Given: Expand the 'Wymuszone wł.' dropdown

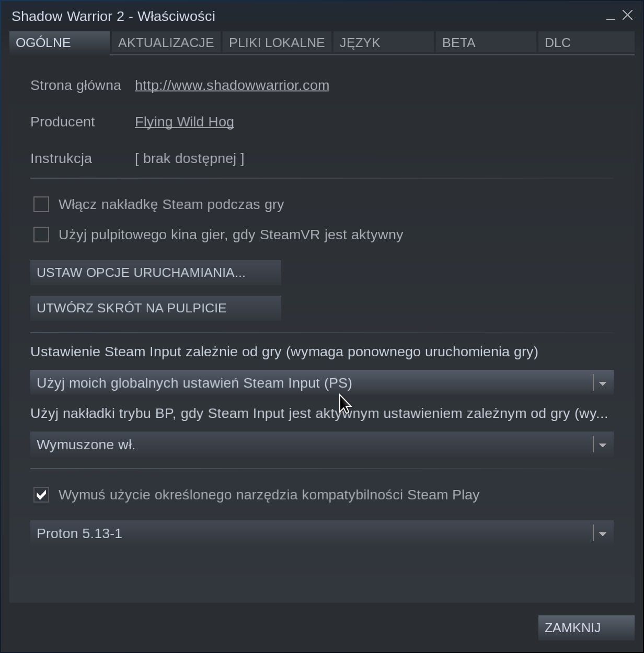Looking at the screenshot, I should (311, 445).
